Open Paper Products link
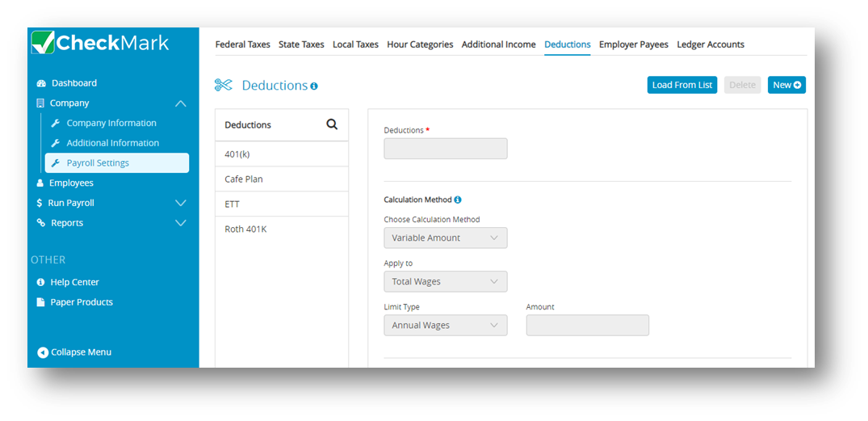 coord(82,302)
